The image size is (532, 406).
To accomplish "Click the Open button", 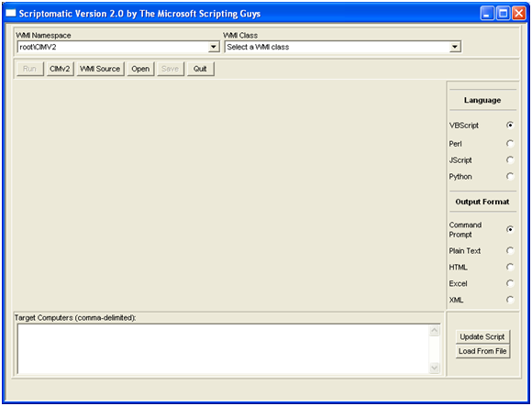I will pyautogui.click(x=140, y=69).
